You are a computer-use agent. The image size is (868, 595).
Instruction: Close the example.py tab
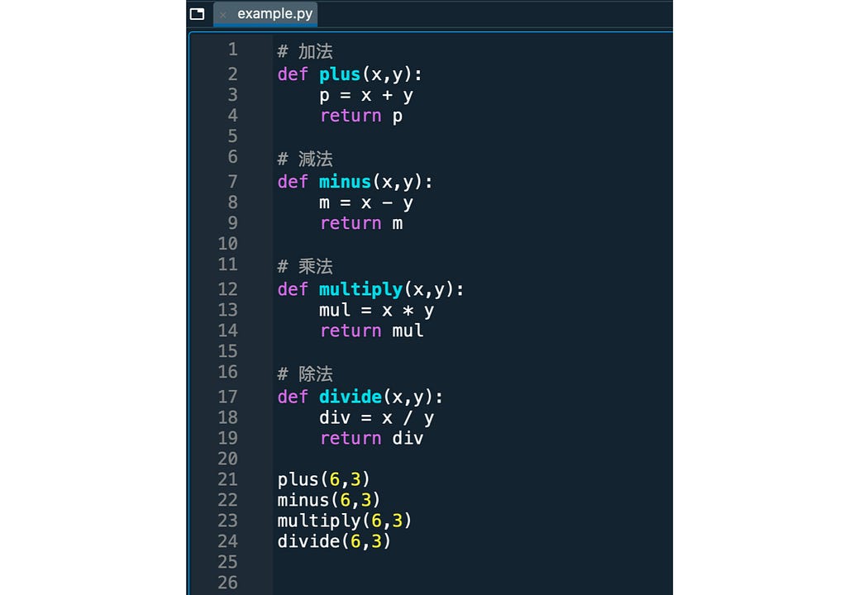pyautogui.click(x=223, y=15)
